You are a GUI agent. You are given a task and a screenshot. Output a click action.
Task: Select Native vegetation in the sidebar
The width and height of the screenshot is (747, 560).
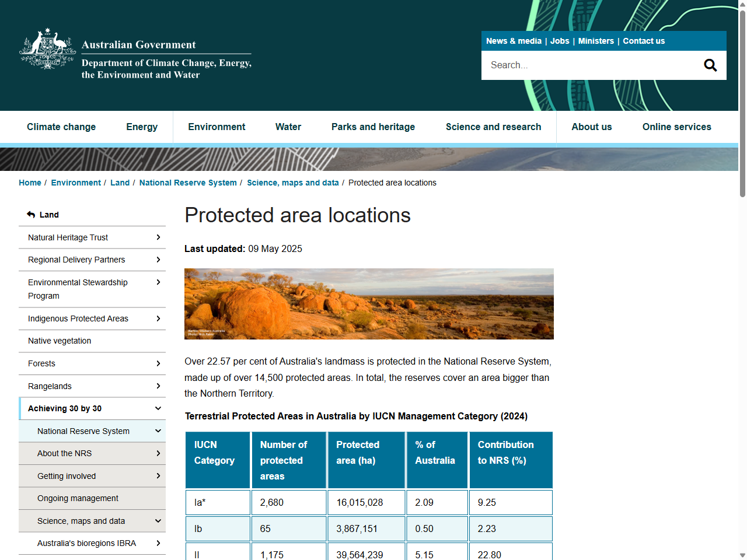[x=60, y=341]
